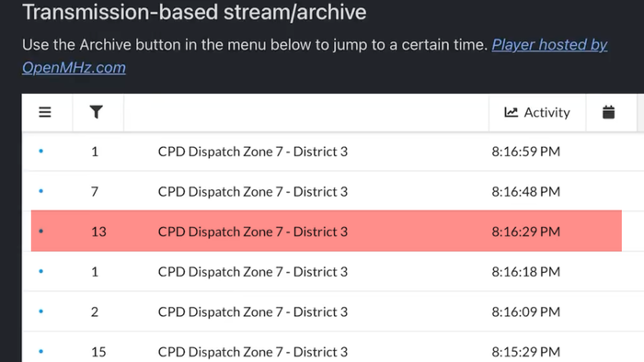Click blue dot on 8:16:48 PM row

pyautogui.click(x=41, y=191)
